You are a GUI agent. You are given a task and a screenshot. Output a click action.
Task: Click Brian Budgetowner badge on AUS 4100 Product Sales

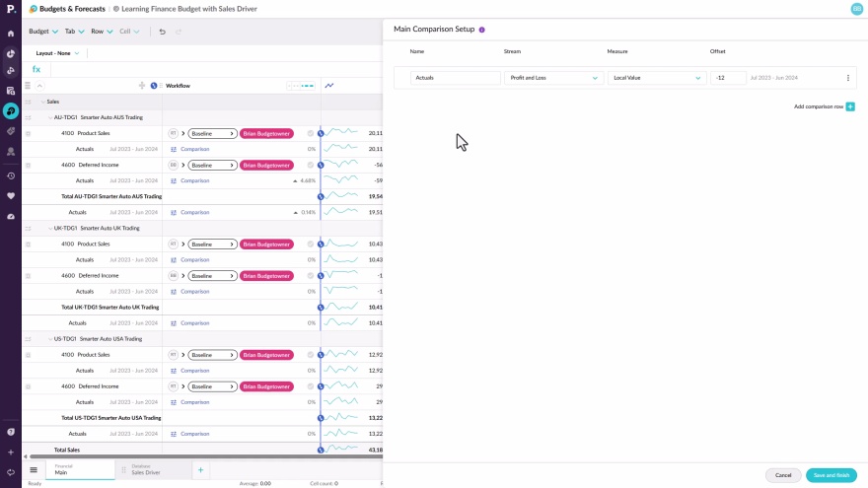(x=266, y=133)
